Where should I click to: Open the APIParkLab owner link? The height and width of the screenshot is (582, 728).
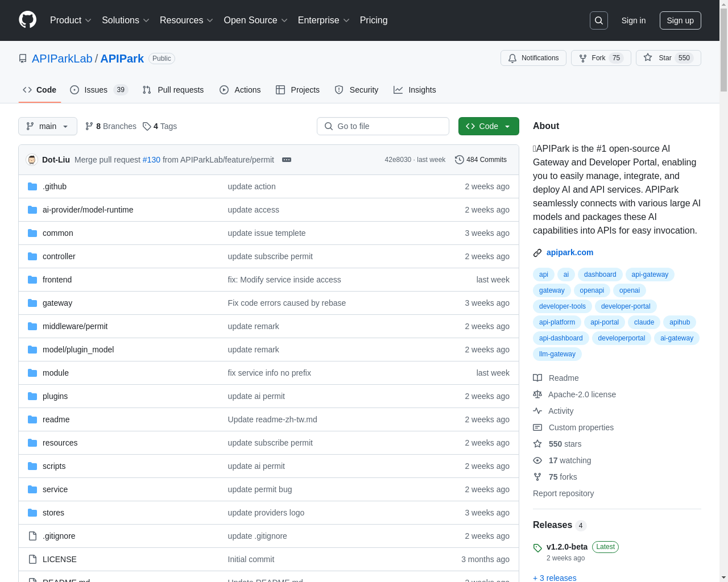62,59
